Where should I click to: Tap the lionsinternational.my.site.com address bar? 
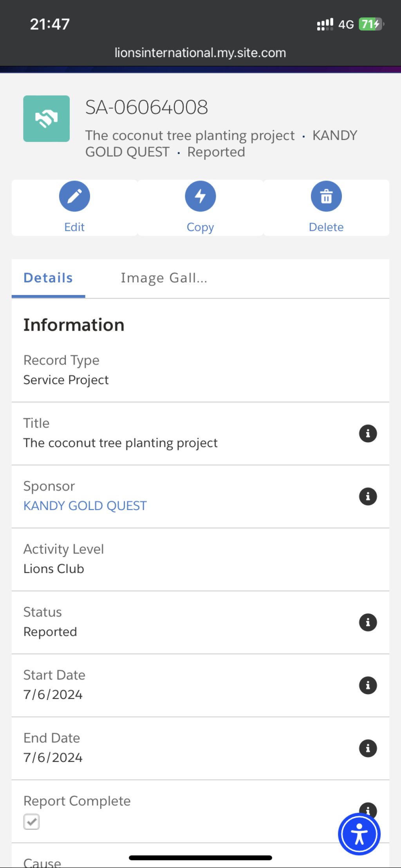tap(200, 52)
